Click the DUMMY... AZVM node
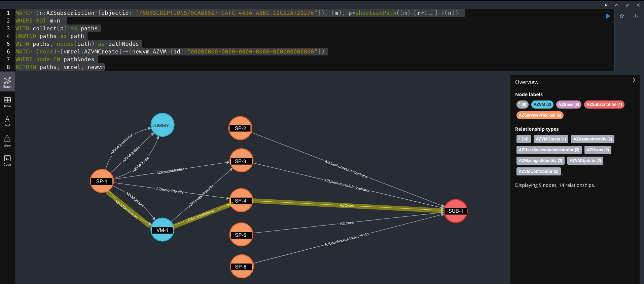The image size is (644, 284). pyautogui.click(x=162, y=125)
